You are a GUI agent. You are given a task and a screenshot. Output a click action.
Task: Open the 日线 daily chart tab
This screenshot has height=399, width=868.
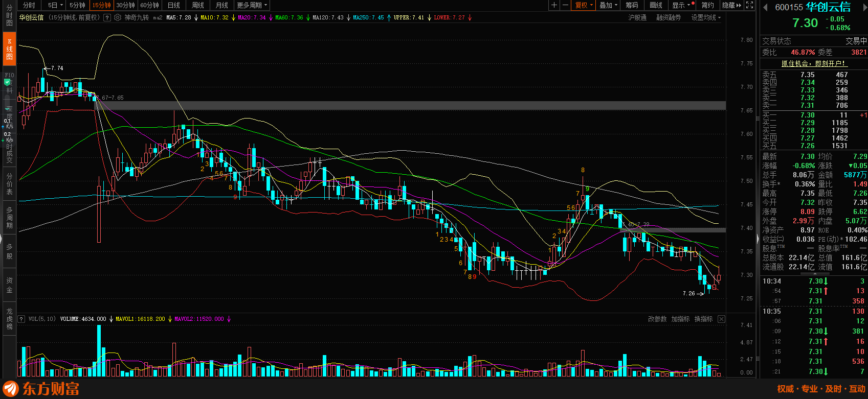(174, 5)
